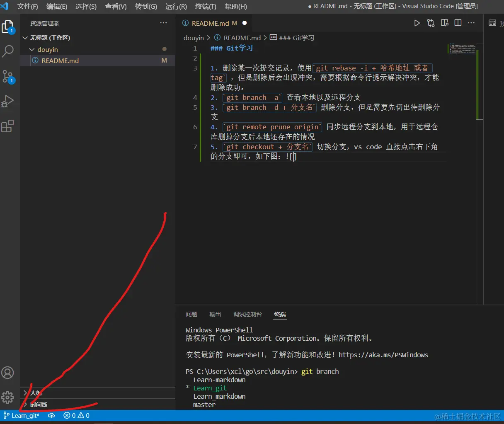Viewport: 504px width, 424px height.
Task: Click the ### Git学习 breadcrumb
Action: point(292,38)
